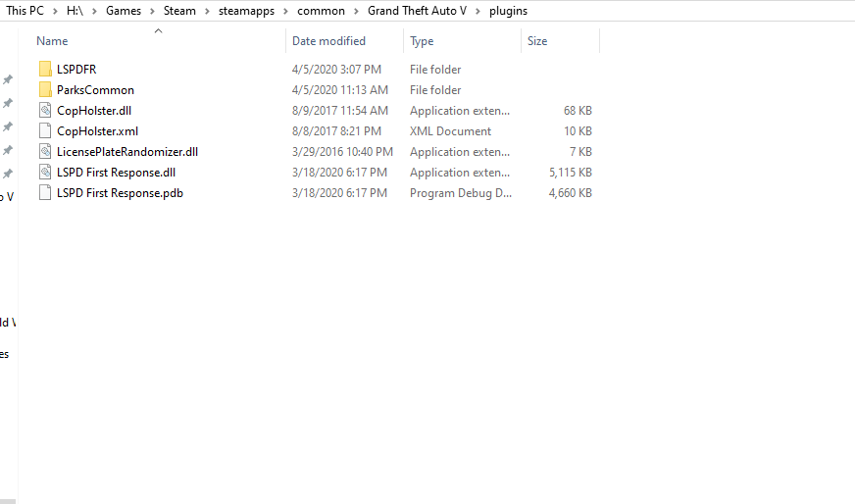Select LSPD First Response.pdb file name
855x504 pixels.
pos(120,193)
